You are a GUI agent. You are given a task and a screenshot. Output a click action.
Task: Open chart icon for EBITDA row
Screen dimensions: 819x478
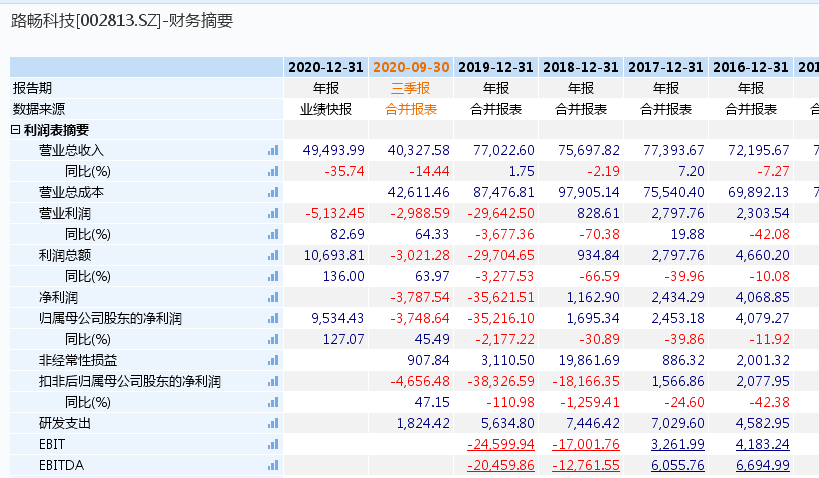[x=273, y=465]
